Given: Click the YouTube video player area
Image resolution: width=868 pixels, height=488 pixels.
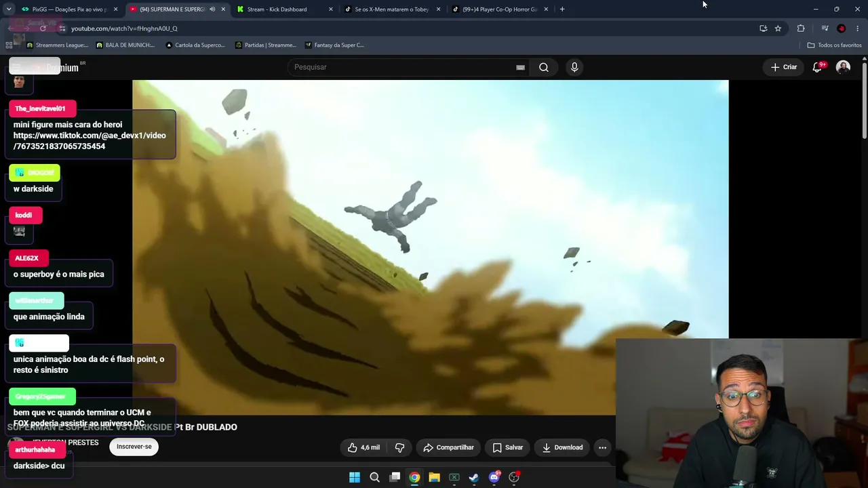Looking at the screenshot, I should [431, 247].
